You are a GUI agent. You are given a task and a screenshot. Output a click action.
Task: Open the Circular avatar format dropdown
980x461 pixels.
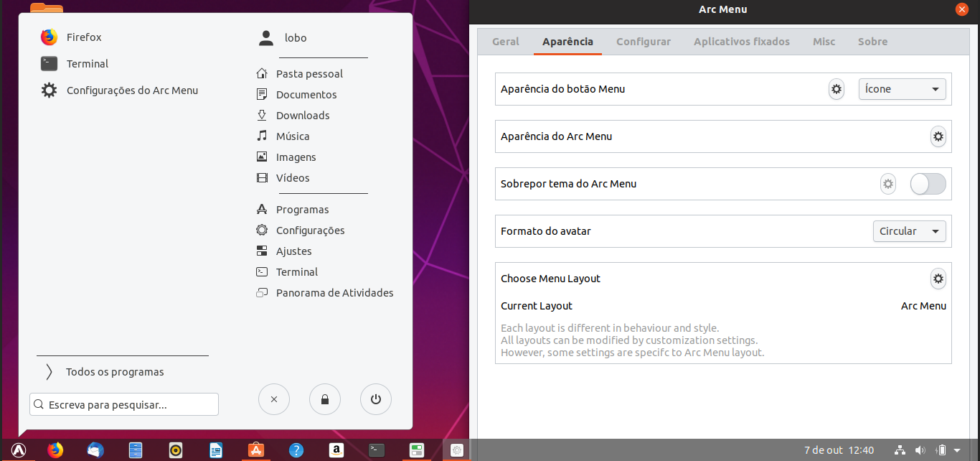click(x=909, y=230)
